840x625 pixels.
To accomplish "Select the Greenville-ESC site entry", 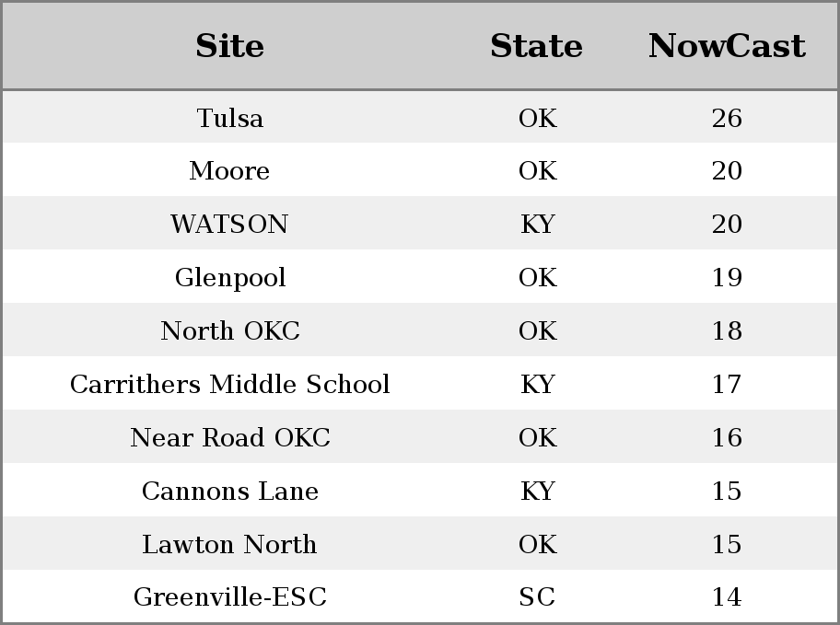I will point(230,596).
